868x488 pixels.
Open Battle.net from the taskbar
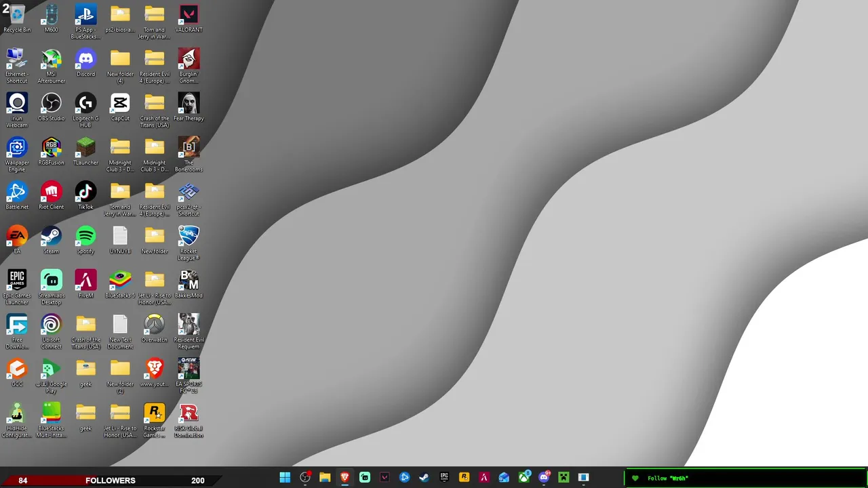[404, 478]
